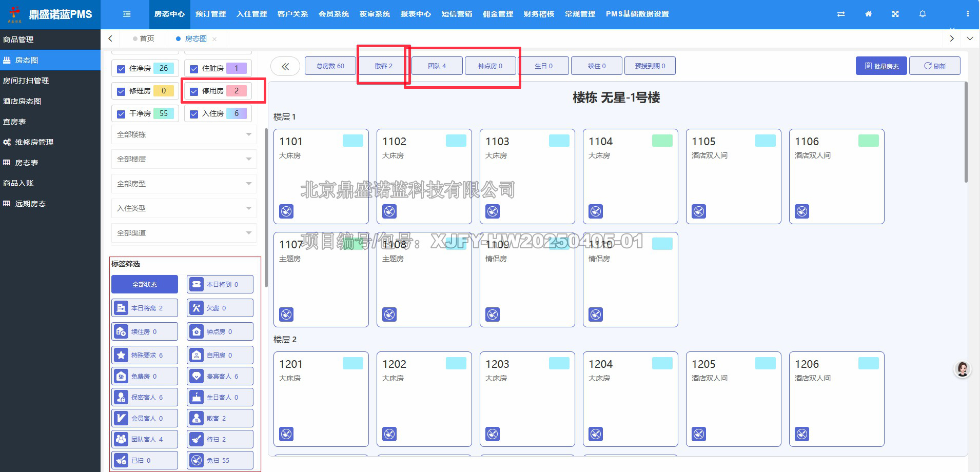Select room card 1105 酒店双人间
980x472 pixels.
[733, 176]
